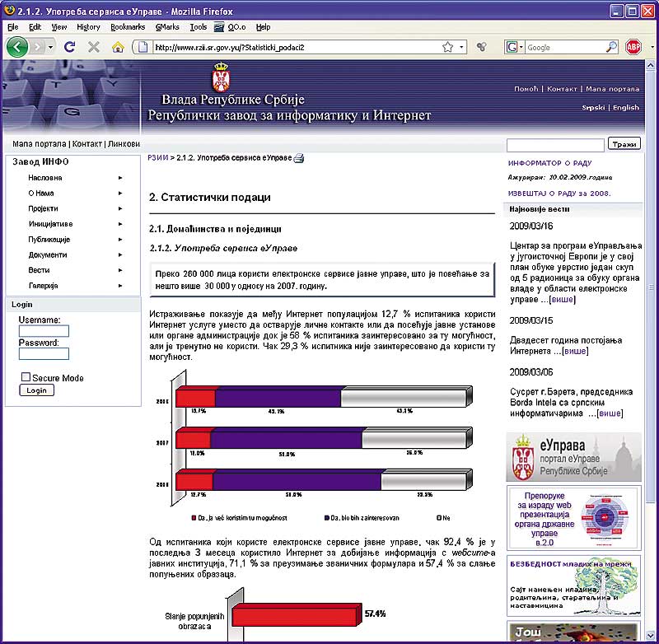Click више link for 2009/03/16 news

(563, 299)
